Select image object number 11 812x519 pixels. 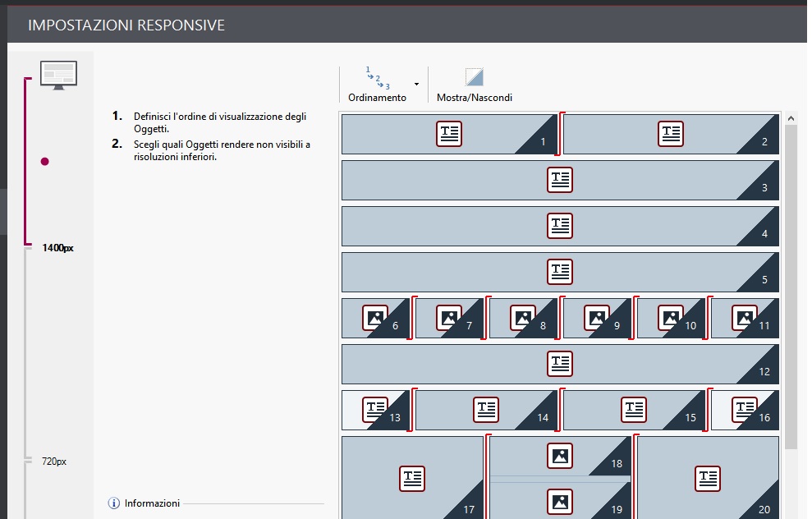pos(745,318)
